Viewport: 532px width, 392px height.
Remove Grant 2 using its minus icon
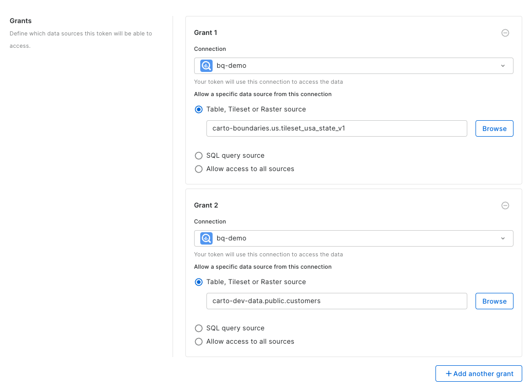505,206
